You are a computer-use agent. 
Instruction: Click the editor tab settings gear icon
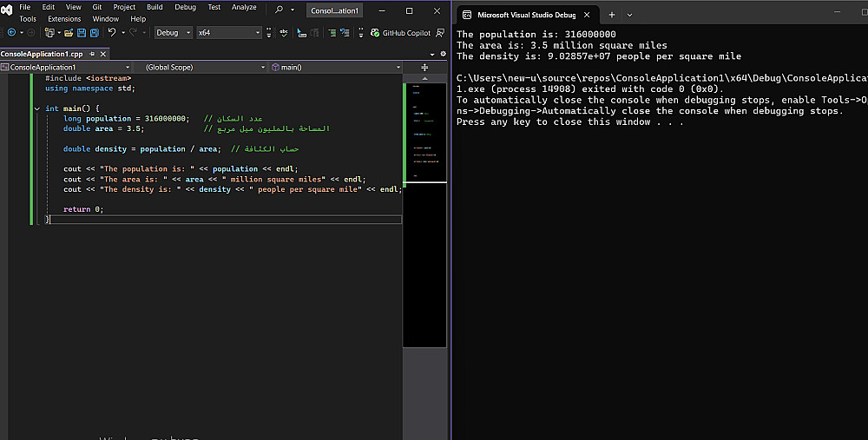(444, 53)
